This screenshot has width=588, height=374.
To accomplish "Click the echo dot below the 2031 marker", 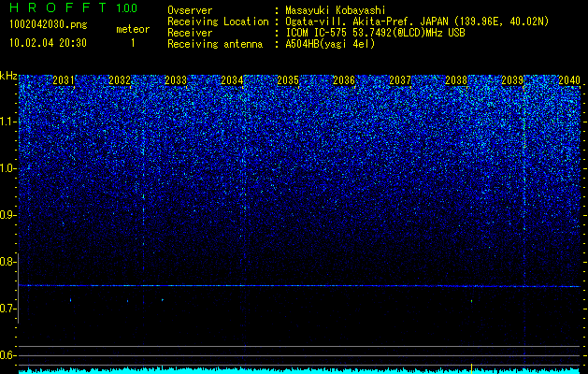I will click(x=70, y=300).
